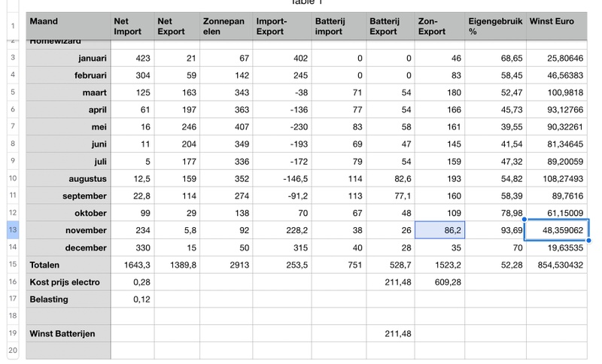602x364 pixels.
Task: Select the 211,48 cell in Winst Batterijen row
Action: [x=391, y=333]
